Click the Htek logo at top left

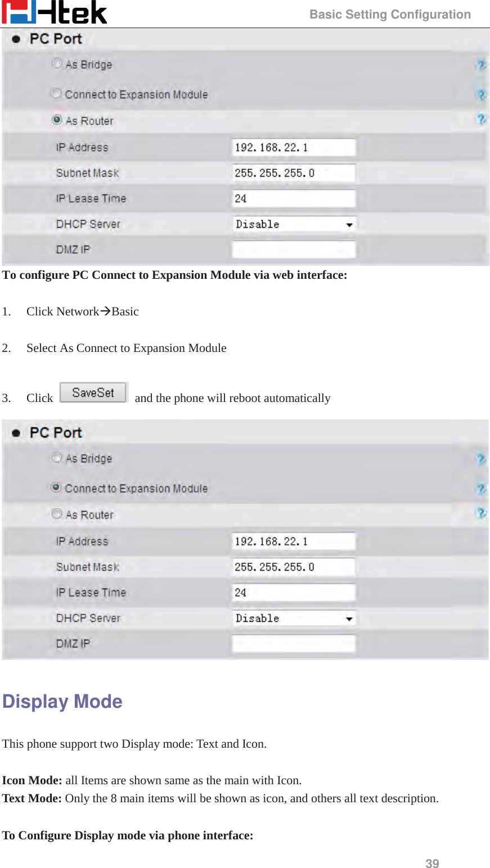point(55,12)
